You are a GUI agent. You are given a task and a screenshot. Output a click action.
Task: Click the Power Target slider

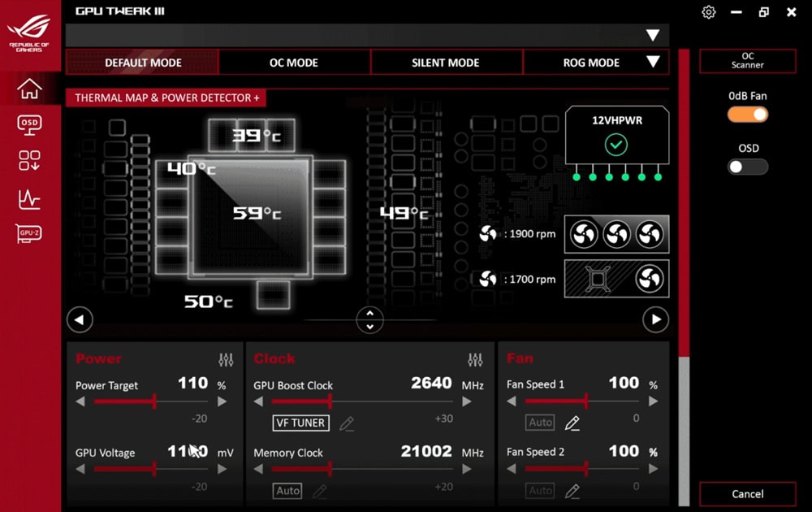coord(151,401)
